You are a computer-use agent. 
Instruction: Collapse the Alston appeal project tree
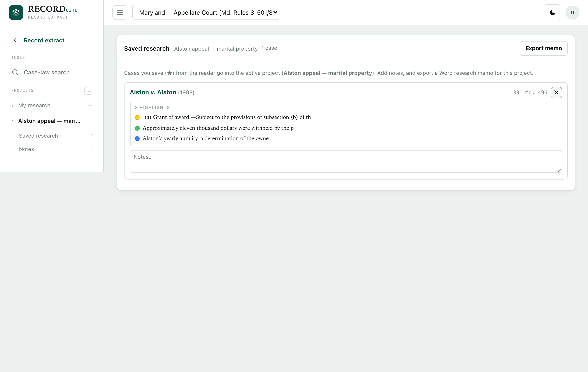click(x=13, y=121)
